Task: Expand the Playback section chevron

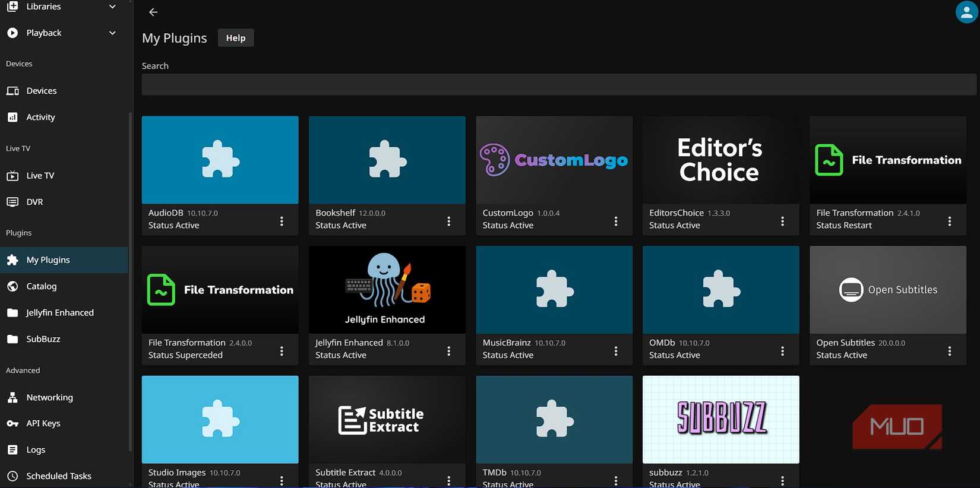Action: [x=112, y=33]
